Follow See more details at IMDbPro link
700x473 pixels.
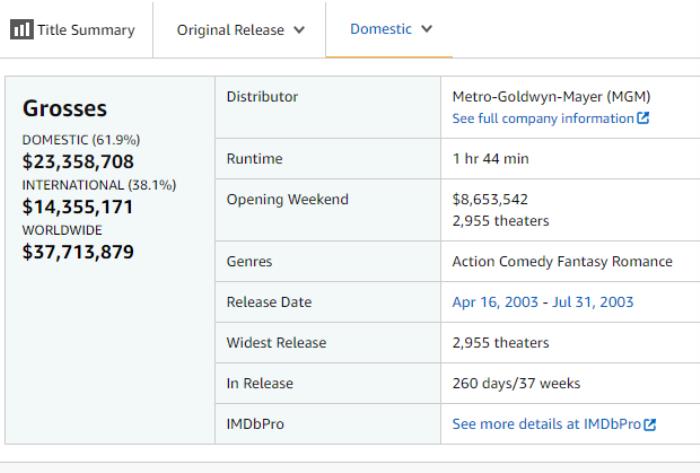coord(546,424)
